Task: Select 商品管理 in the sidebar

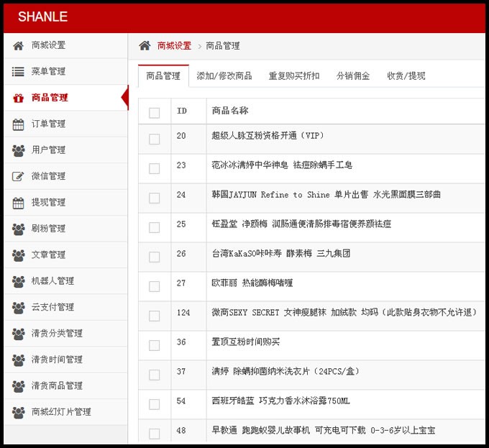Action: (65, 98)
